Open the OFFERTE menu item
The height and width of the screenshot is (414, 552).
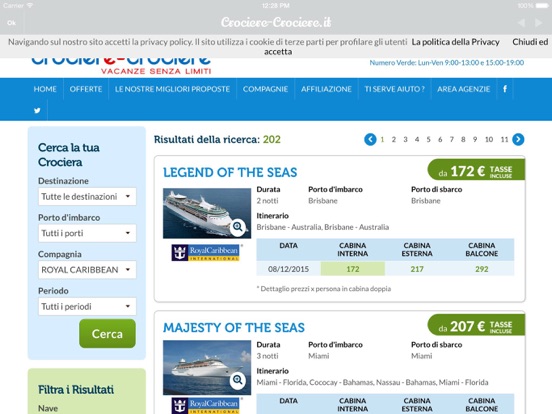pos(86,89)
